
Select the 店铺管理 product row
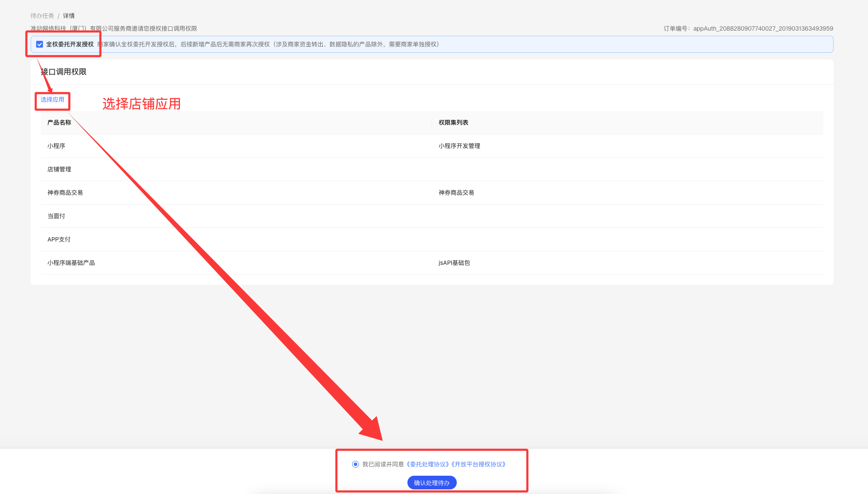click(59, 169)
